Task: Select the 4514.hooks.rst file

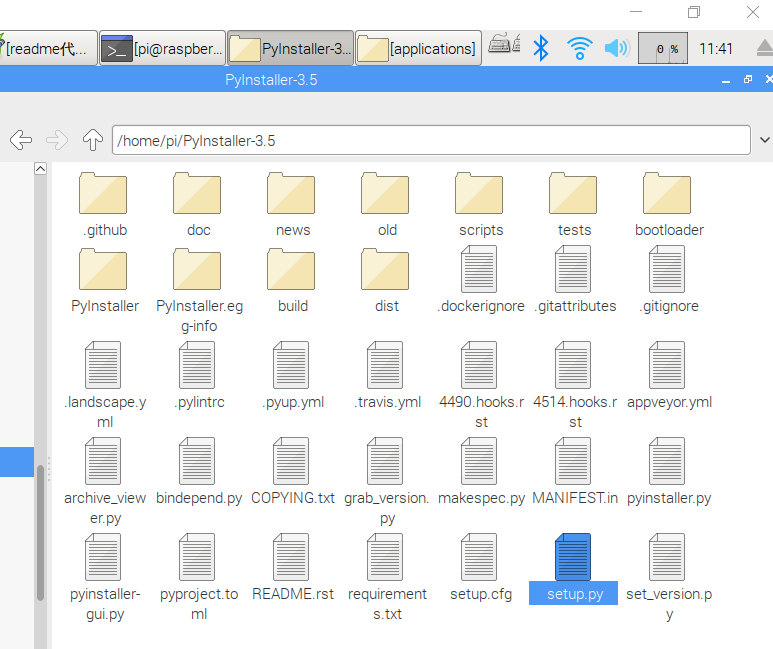Action: click(573, 386)
